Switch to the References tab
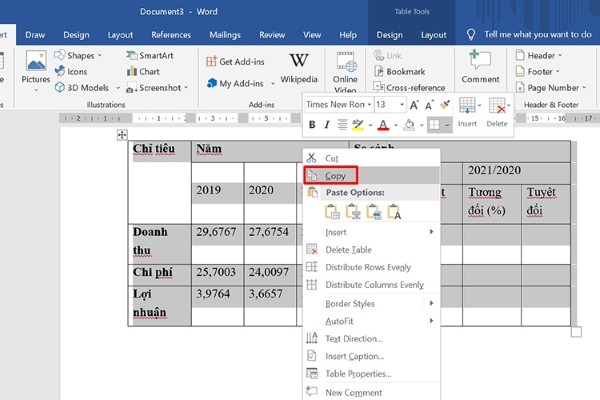This screenshot has width=600, height=400. click(x=171, y=35)
